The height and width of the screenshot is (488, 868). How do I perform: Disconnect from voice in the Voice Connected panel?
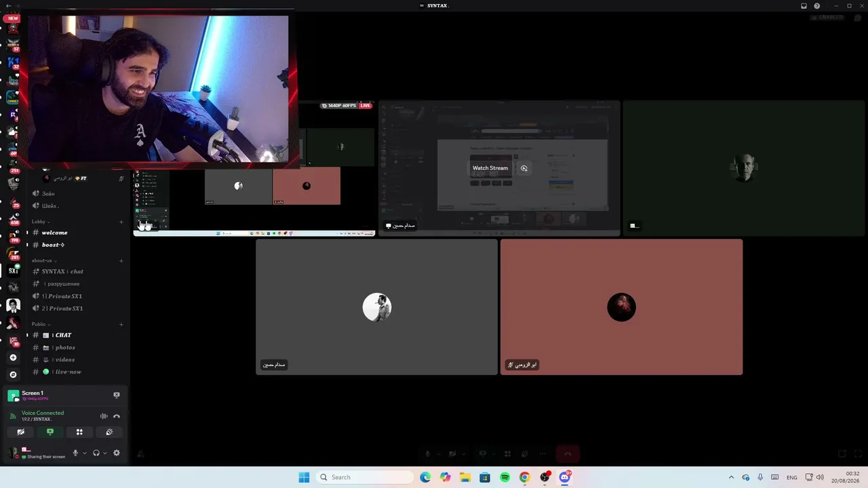coord(117,416)
